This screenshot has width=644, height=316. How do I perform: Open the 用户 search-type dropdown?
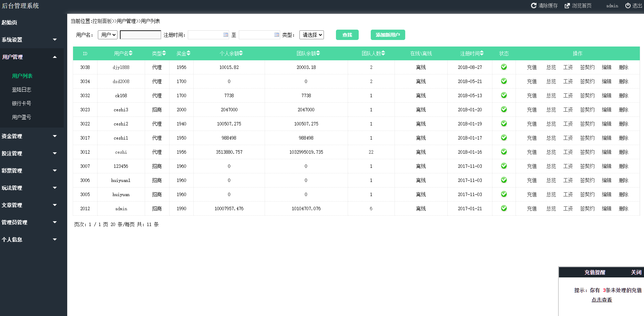click(108, 35)
